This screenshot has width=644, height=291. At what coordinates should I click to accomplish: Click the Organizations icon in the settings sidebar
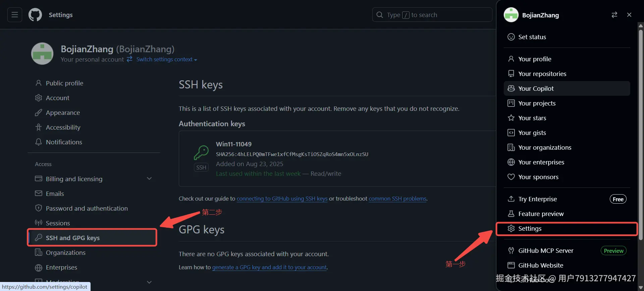click(39, 252)
